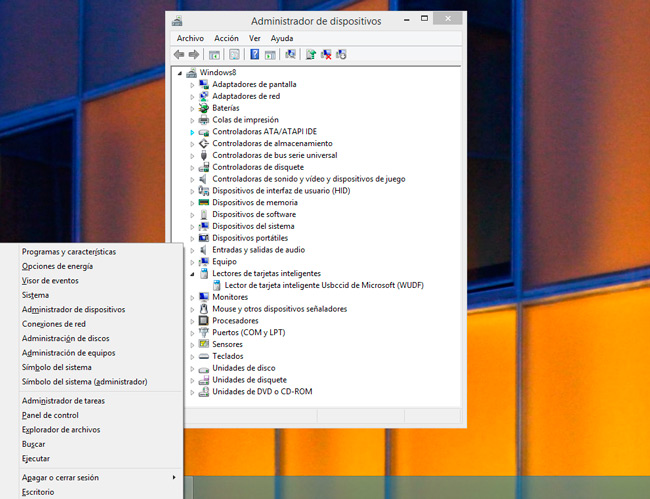Click the Dispositivos de memoria icon
This screenshot has height=499, width=650.
pyautogui.click(x=204, y=203)
